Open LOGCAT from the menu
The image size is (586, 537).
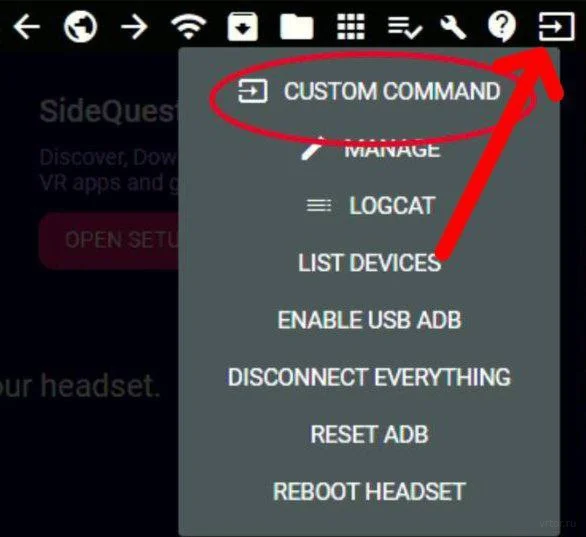pos(371,206)
